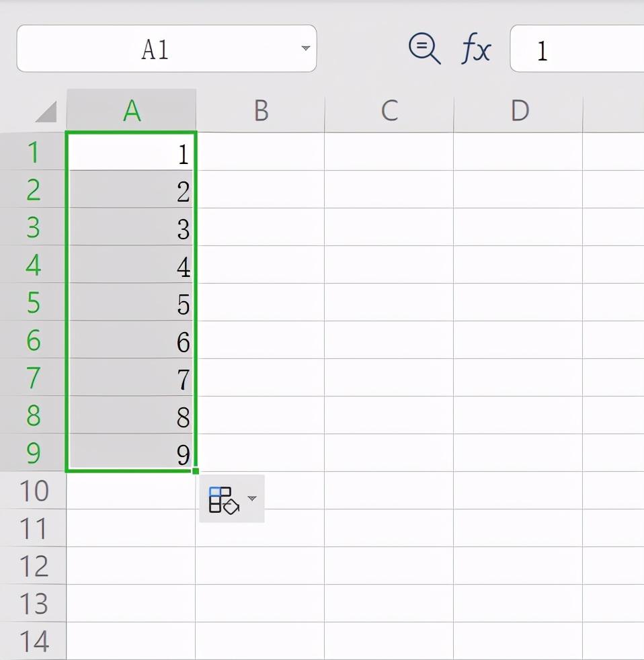Viewport: 644px width, 660px height.
Task: Click cell A9 containing 9
Action: pos(132,454)
